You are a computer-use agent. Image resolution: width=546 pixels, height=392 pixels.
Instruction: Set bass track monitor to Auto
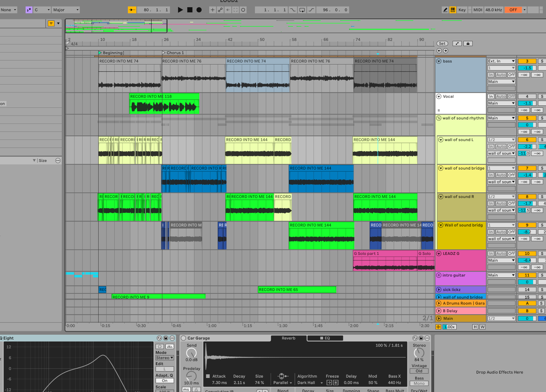(x=501, y=75)
